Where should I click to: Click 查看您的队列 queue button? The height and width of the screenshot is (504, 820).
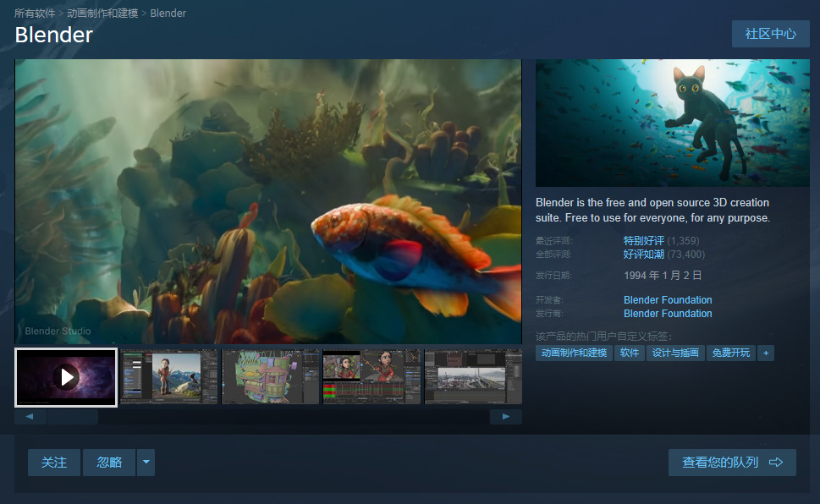(732, 463)
